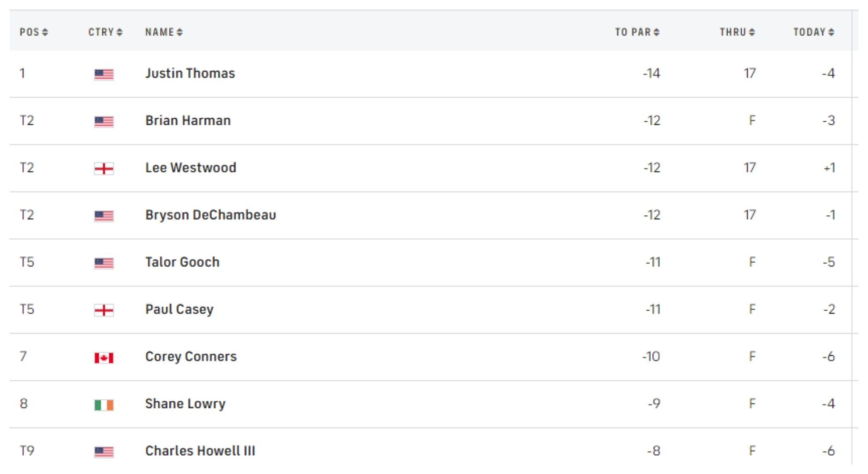Click the USA flag next to Justin Thomas

(104, 74)
